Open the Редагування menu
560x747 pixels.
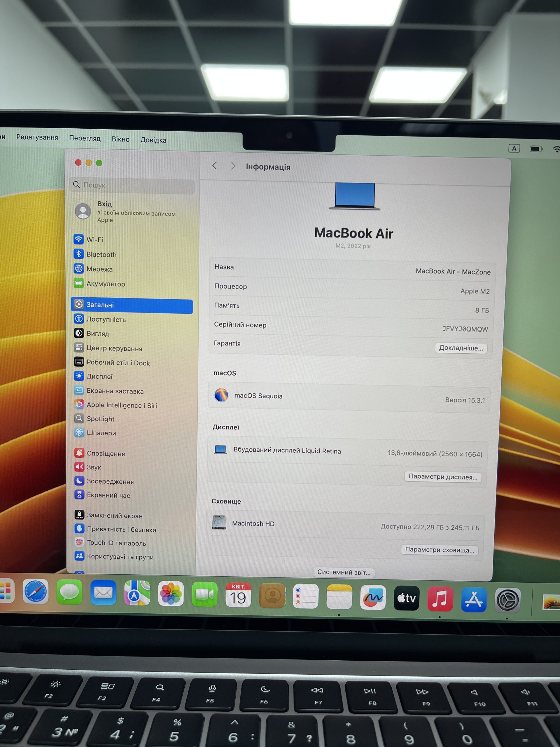click(x=37, y=137)
